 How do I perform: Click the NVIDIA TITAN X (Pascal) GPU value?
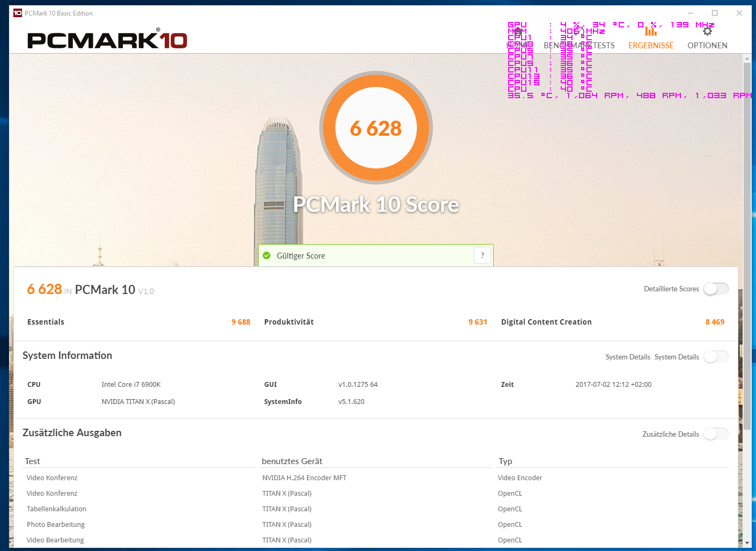(138, 402)
